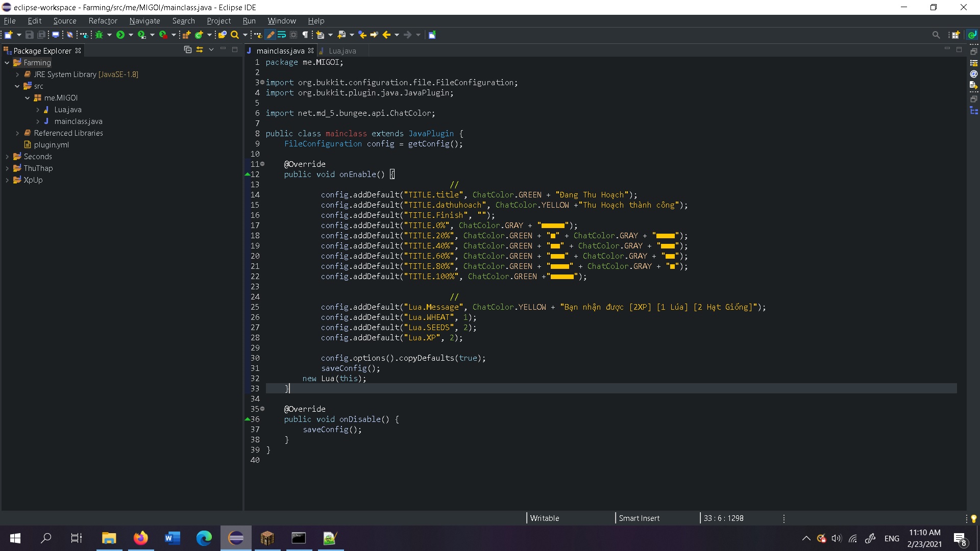Image resolution: width=980 pixels, height=551 pixels.
Task: Click Collapse All in Package Explorer
Action: coord(187,49)
